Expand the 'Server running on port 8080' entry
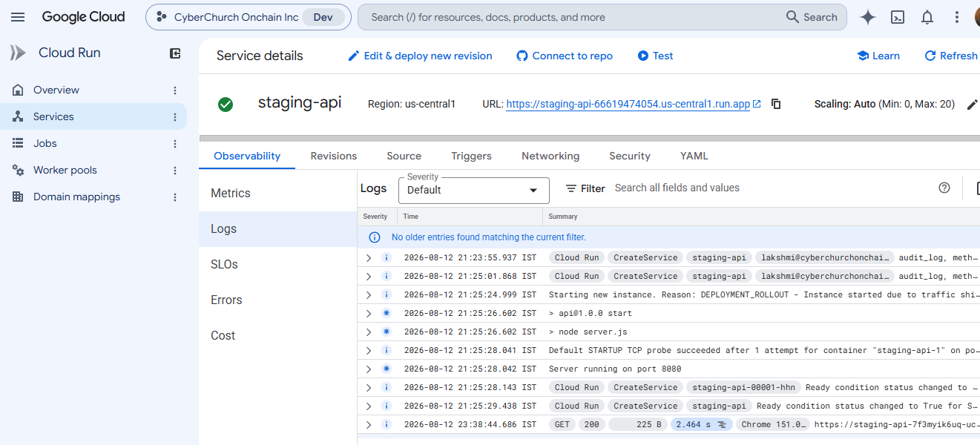The height and width of the screenshot is (445, 980). [369, 369]
